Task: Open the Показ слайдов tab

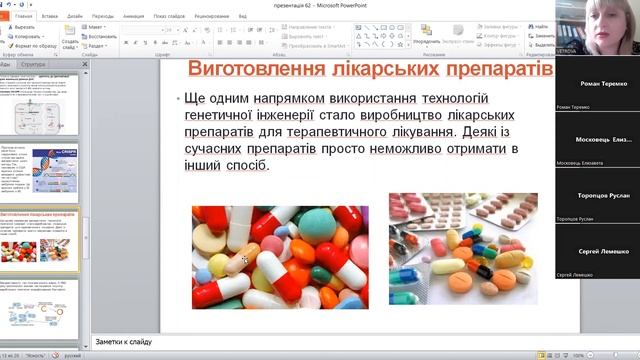Action: click(169, 16)
